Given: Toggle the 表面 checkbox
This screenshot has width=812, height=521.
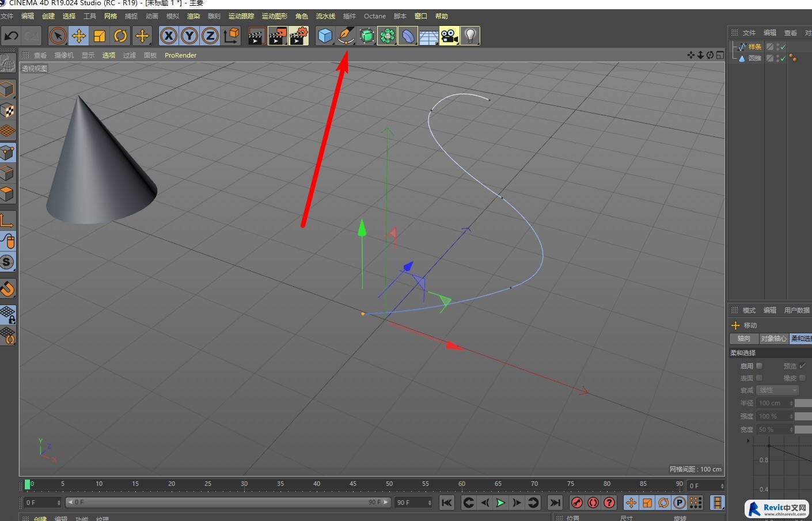Looking at the screenshot, I should point(759,378).
